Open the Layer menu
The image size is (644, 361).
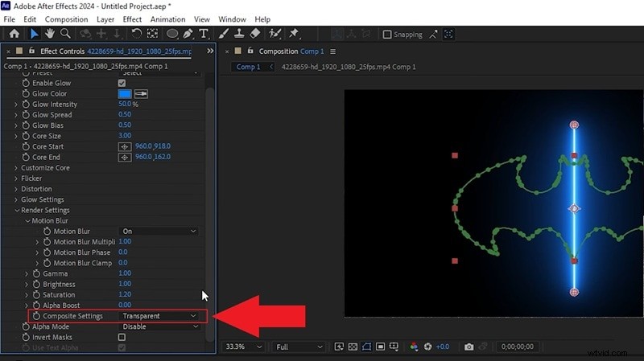tap(105, 19)
